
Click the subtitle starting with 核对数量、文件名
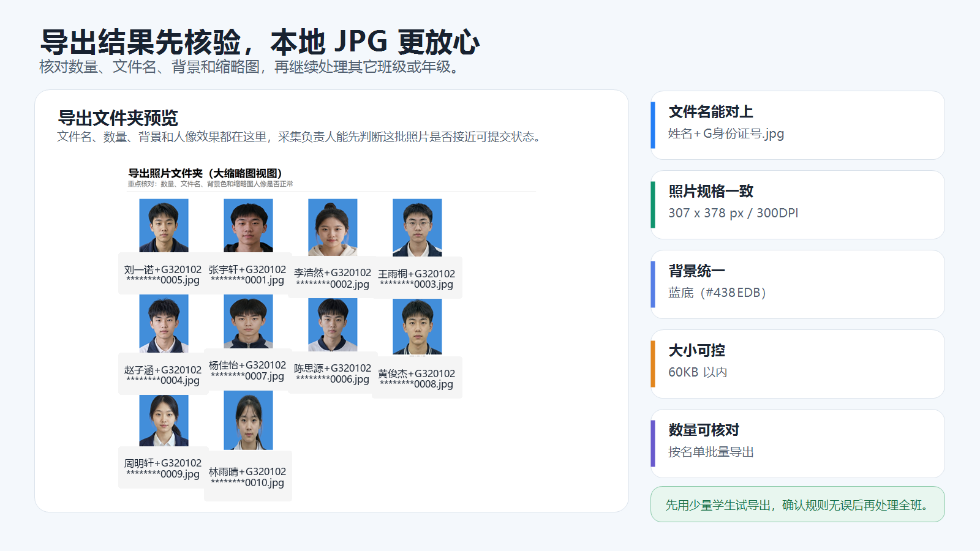pos(251,67)
